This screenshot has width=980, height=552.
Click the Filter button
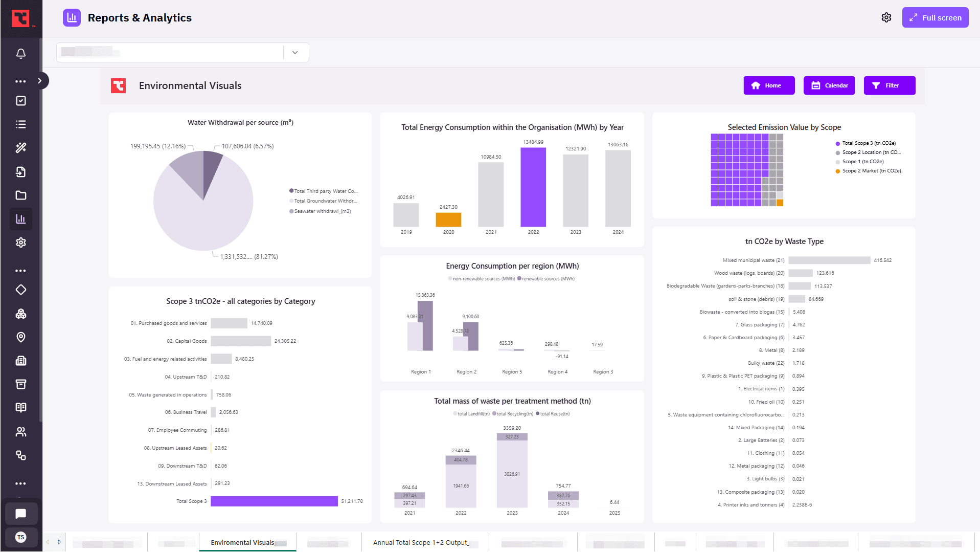pyautogui.click(x=890, y=85)
